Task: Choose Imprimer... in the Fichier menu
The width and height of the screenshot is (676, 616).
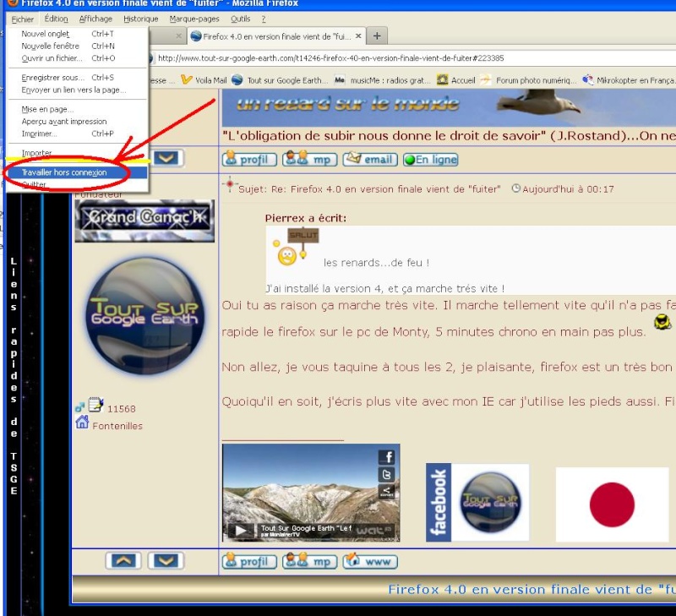Action: [x=78, y=134]
